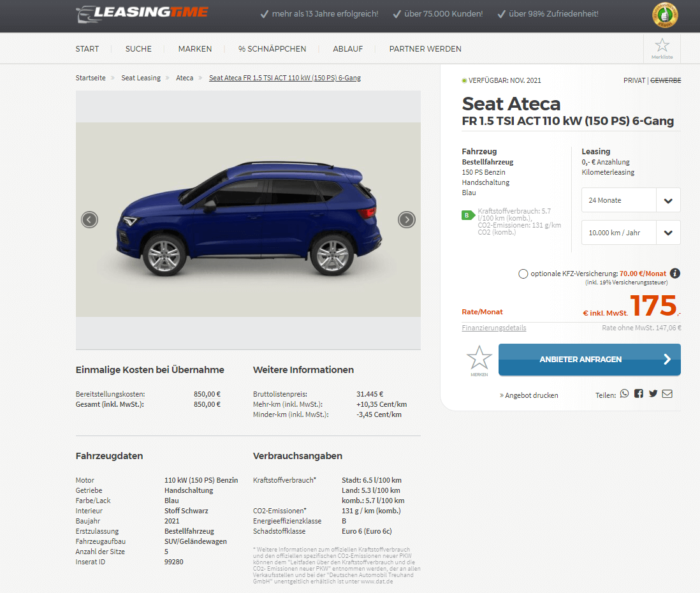Click the green efficiency class B badge
Viewport: 700px width, 593px height.
pyautogui.click(x=468, y=216)
